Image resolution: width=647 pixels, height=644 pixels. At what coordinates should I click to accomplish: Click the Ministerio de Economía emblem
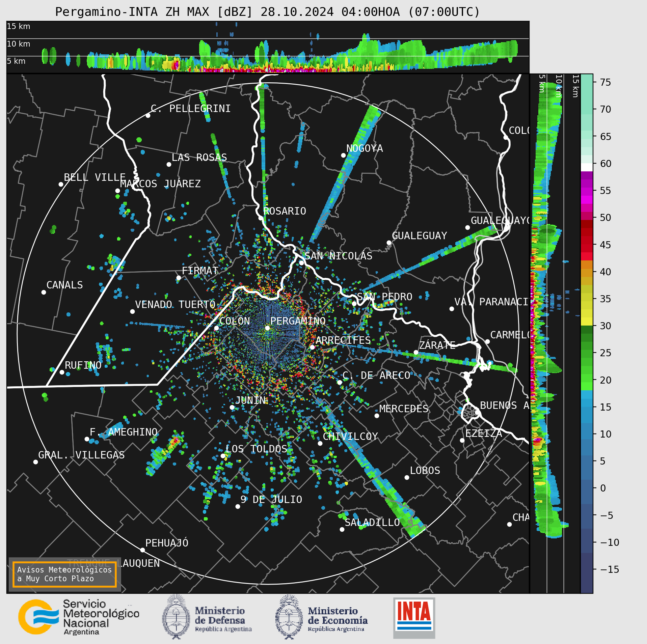coord(289,617)
